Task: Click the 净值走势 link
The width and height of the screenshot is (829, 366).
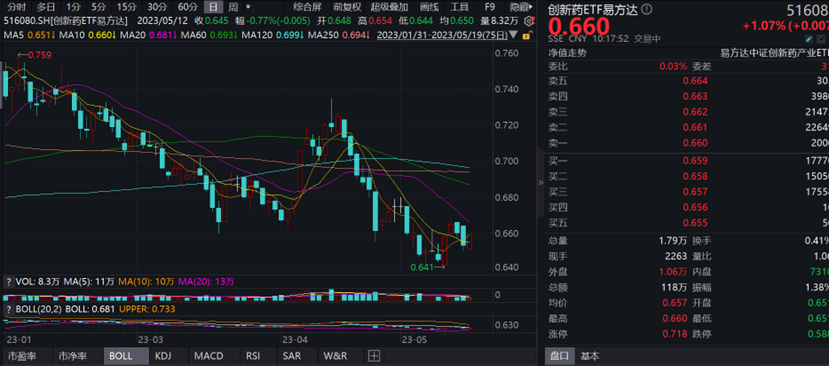Action: point(567,53)
